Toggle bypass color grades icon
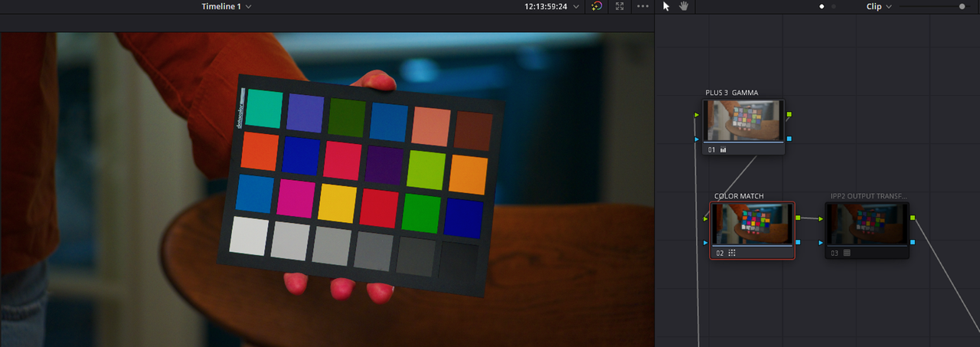This screenshot has height=347, width=980. click(x=597, y=6)
